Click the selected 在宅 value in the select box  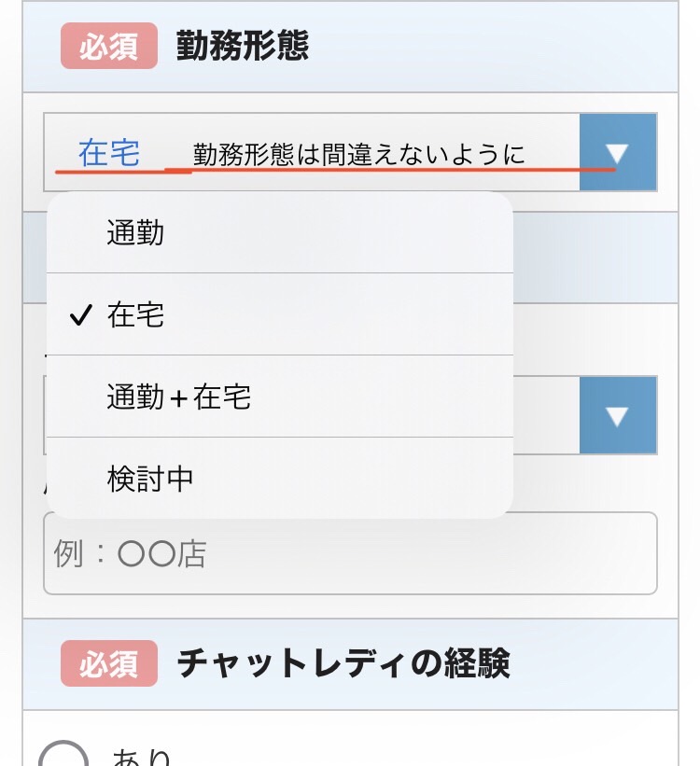coord(109,152)
